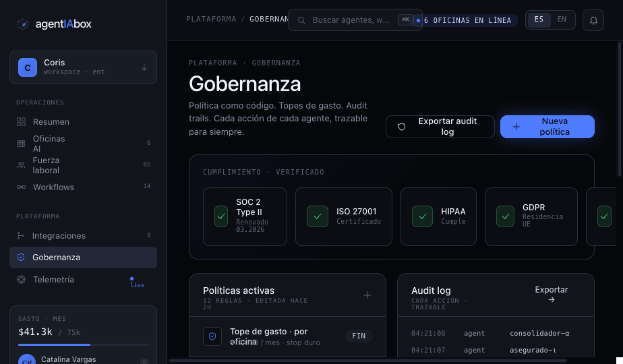Open Fuerza laboral in the sidebar
623x364 pixels.
(x=83, y=165)
